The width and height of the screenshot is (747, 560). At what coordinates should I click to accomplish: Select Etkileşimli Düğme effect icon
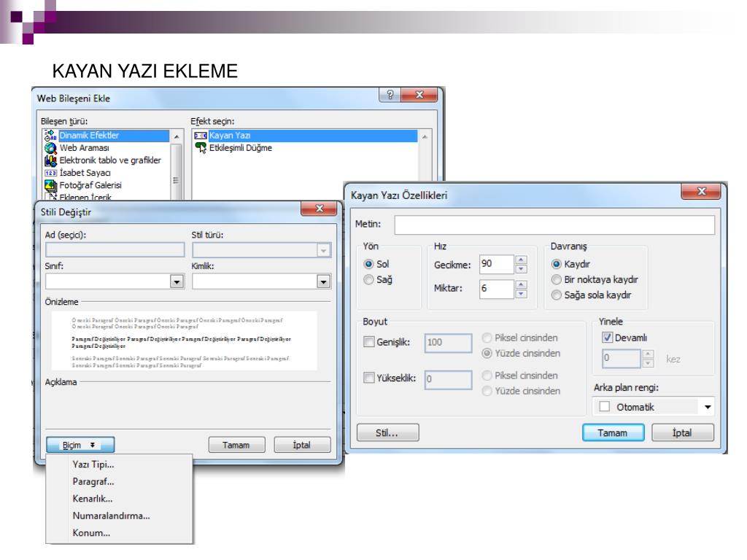[x=201, y=148]
